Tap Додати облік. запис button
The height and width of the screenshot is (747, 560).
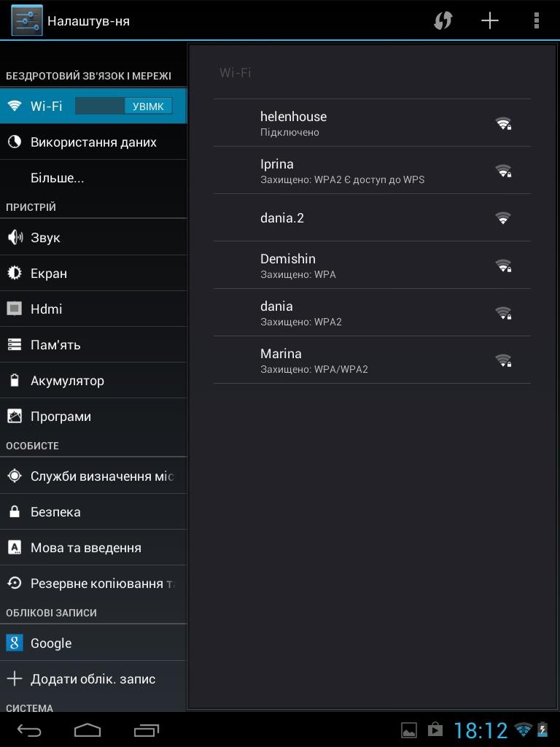point(93,679)
